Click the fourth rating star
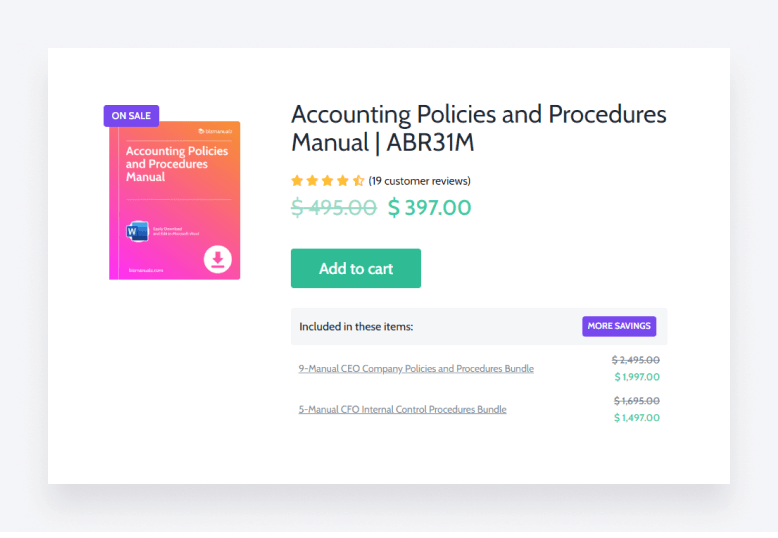 [342, 181]
